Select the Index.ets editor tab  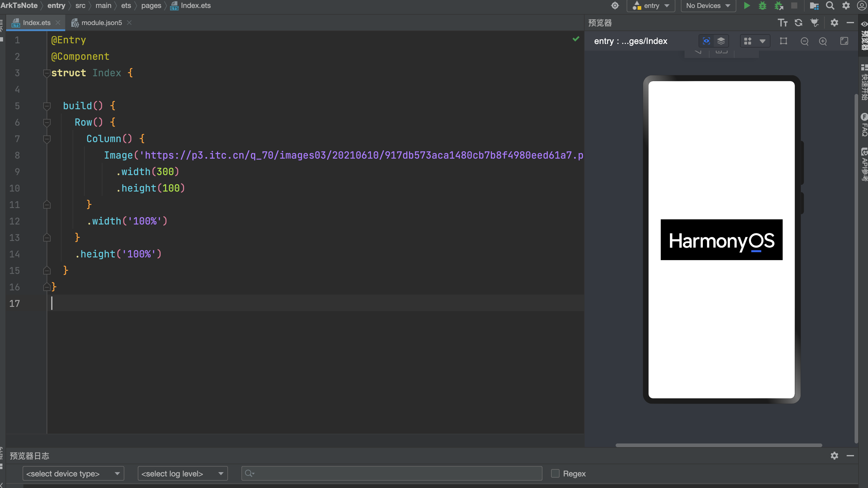pyautogui.click(x=36, y=23)
